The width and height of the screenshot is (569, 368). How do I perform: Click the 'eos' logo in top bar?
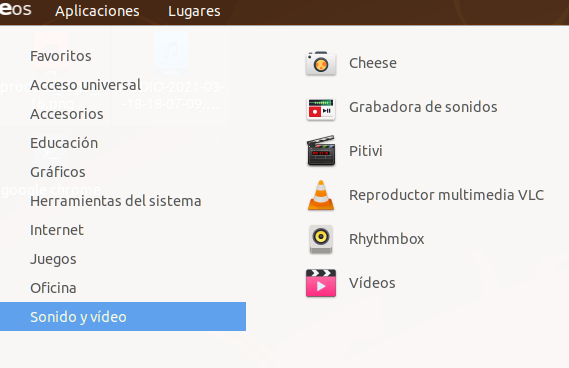click(15, 9)
